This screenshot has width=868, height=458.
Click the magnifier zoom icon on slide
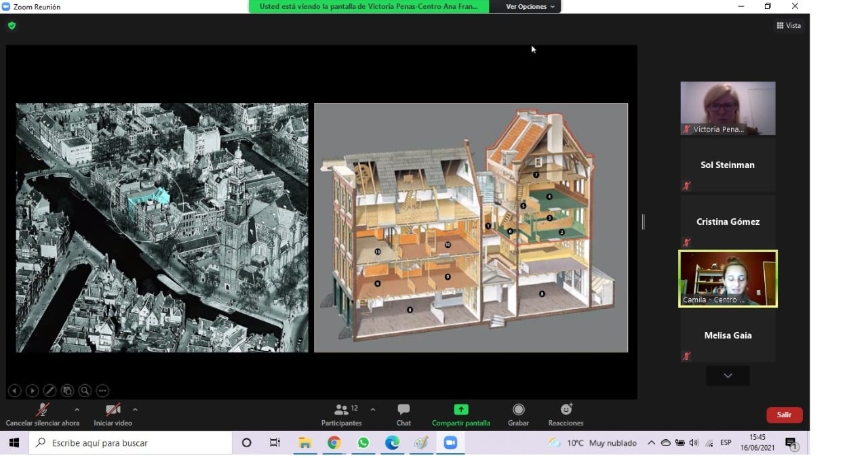(85, 391)
